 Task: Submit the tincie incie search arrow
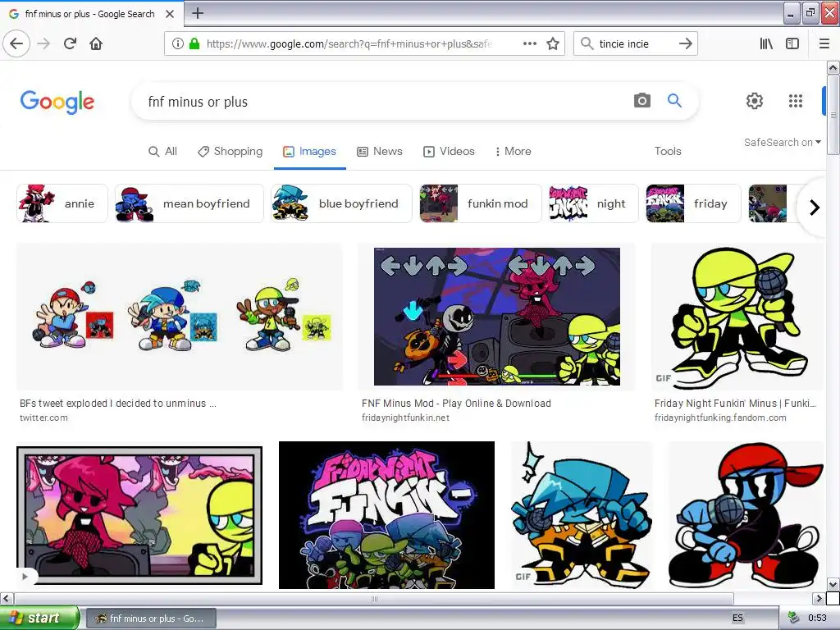[685, 43]
